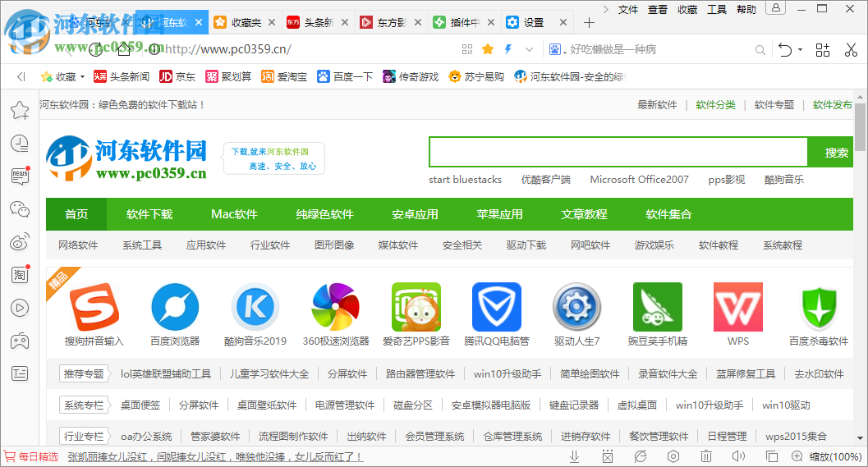The height and width of the screenshot is (467, 868).
Task: Open the search engine selector paw icon
Action: (x=555, y=50)
